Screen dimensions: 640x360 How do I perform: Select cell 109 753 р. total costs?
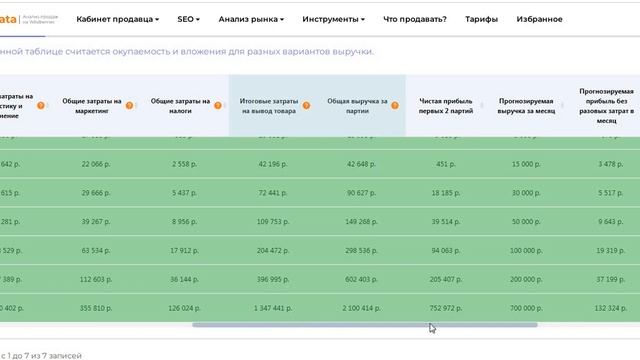point(273,222)
